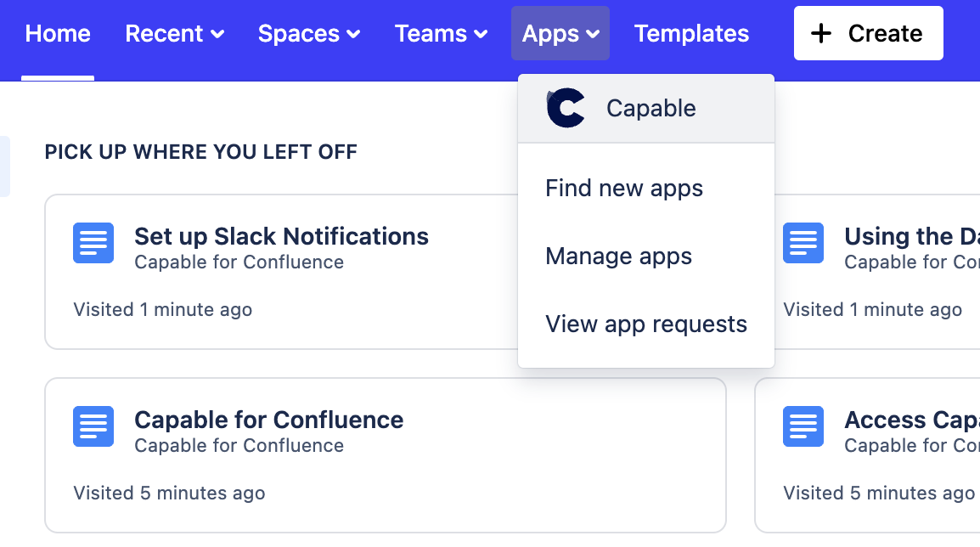The height and width of the screenshot is (547, 980).
Task: Choose Manage apps in the Apps menu
Action: click(x=618, y=256)
